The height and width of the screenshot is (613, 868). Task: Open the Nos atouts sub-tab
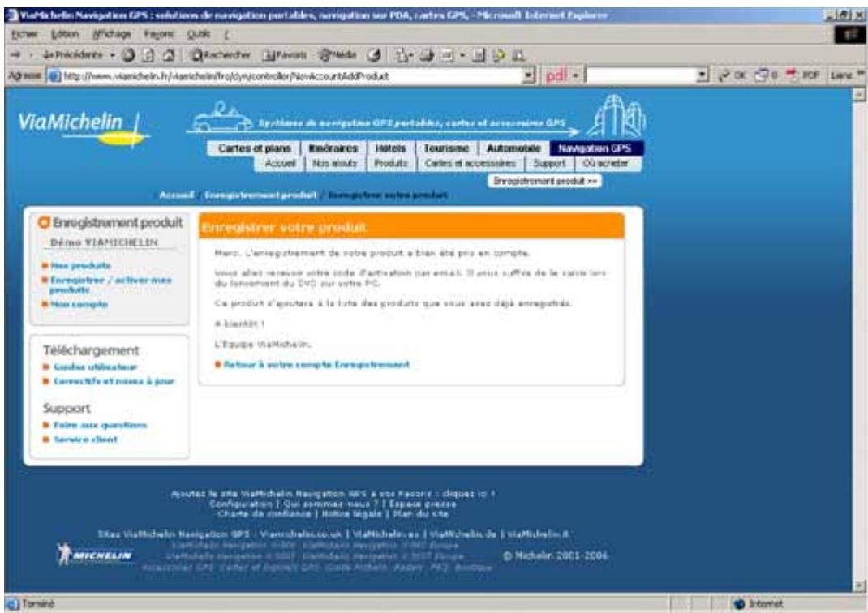coord(334,164)
